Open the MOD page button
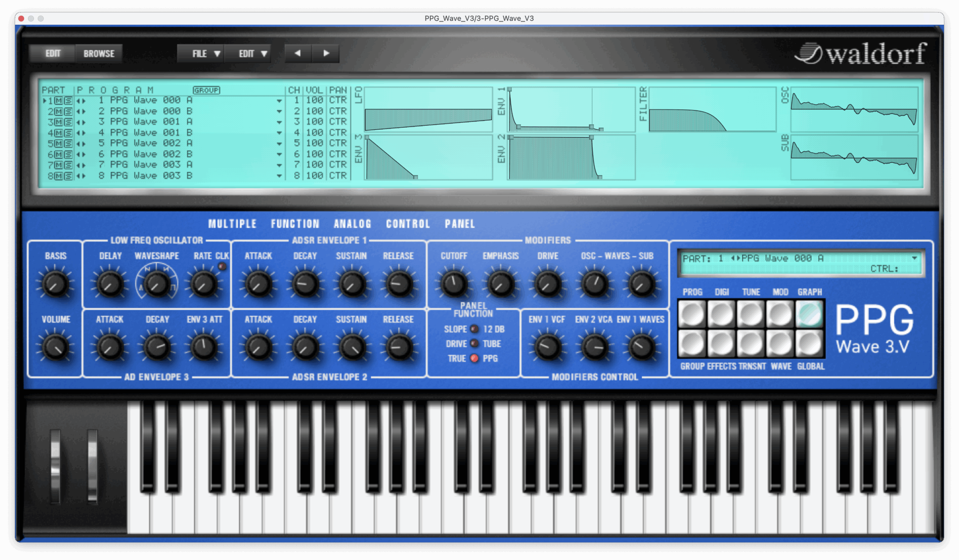Image resolution: width=959 pixels, height=560 pixels. [780, 314]
